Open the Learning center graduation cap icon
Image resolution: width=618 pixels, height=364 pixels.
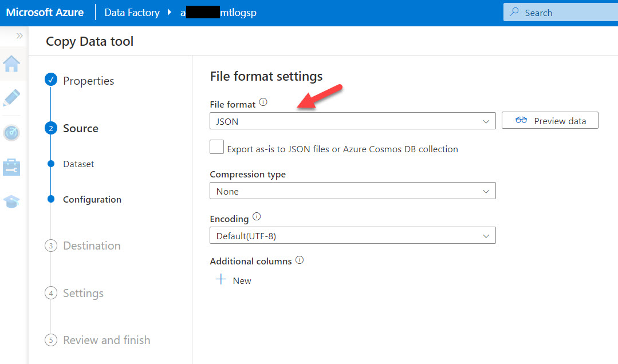coord(11,201)
